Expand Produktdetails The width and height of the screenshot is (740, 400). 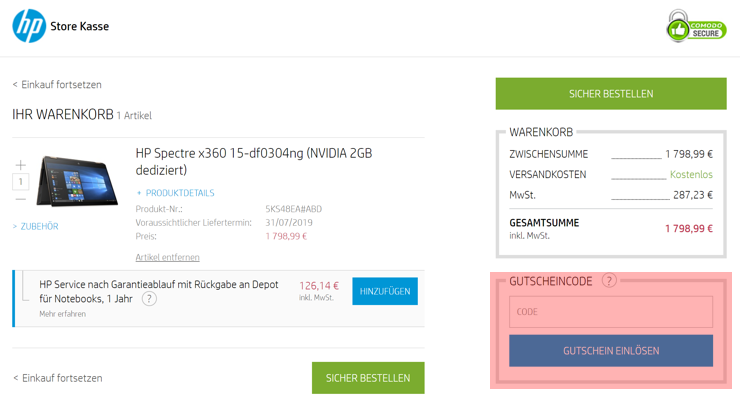[175, 193]
